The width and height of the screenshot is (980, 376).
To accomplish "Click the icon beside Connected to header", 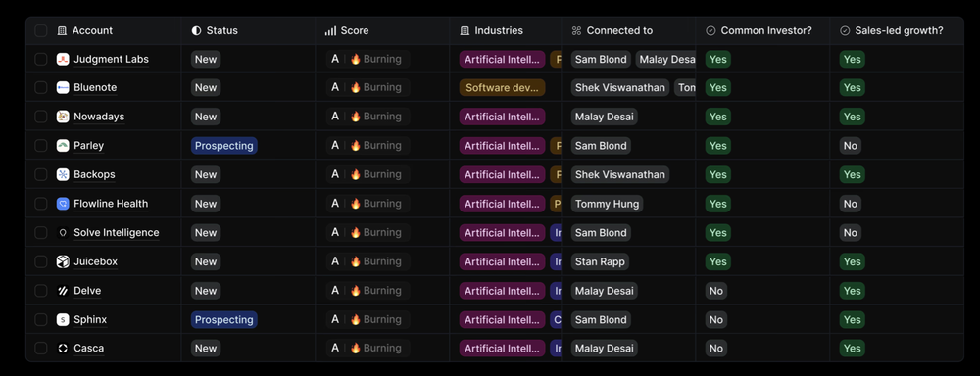I will click(x=577, y=30).
